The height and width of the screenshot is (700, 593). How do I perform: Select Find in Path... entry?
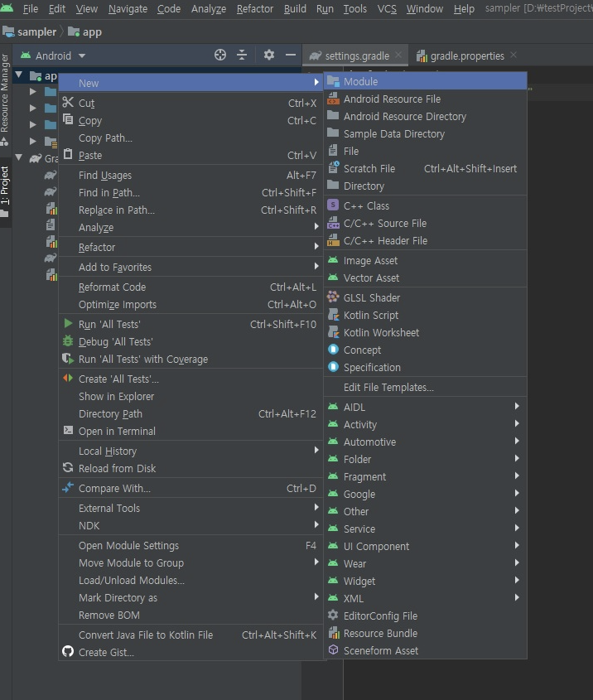190,192
